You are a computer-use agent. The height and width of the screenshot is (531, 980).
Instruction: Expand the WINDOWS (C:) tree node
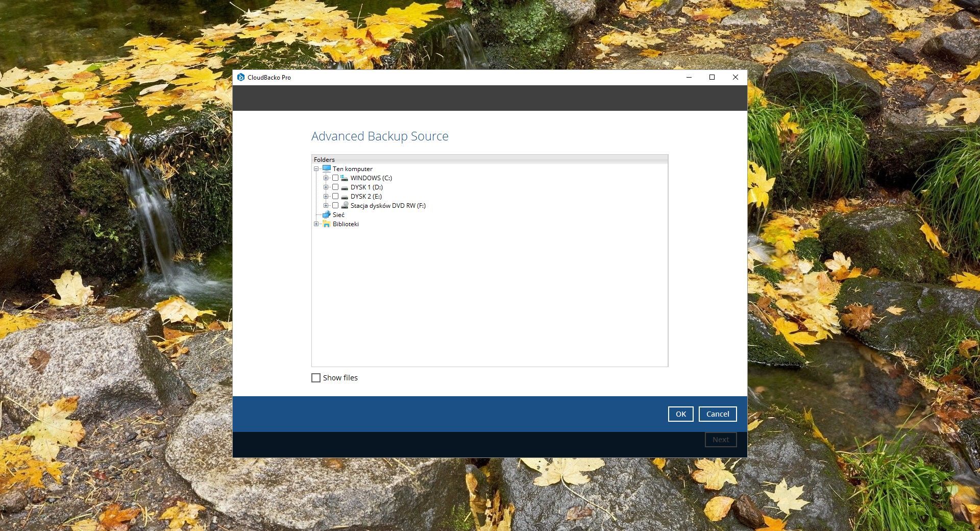pyautogui.click(x=326, y=178)
